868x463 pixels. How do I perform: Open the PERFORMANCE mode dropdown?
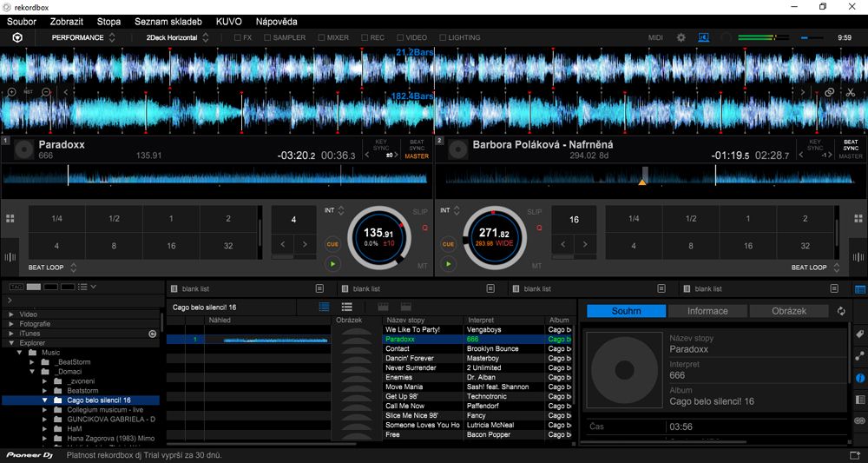tap(82, 37)
